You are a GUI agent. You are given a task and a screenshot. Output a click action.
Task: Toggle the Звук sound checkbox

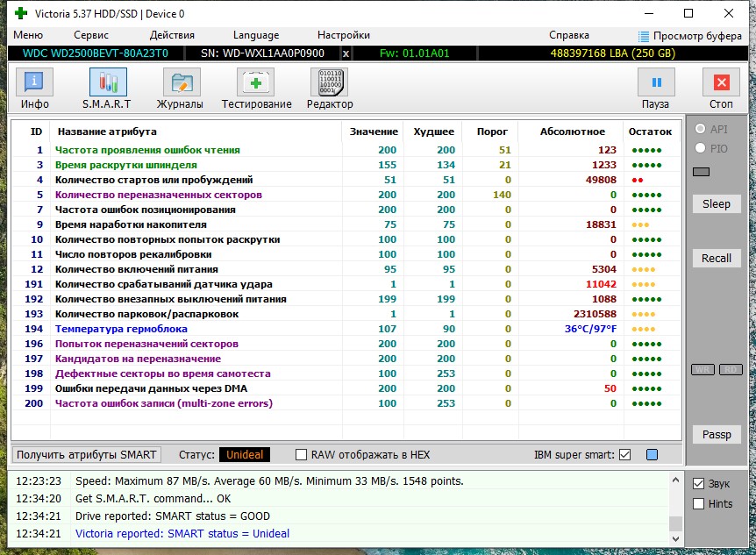[698, 484]
